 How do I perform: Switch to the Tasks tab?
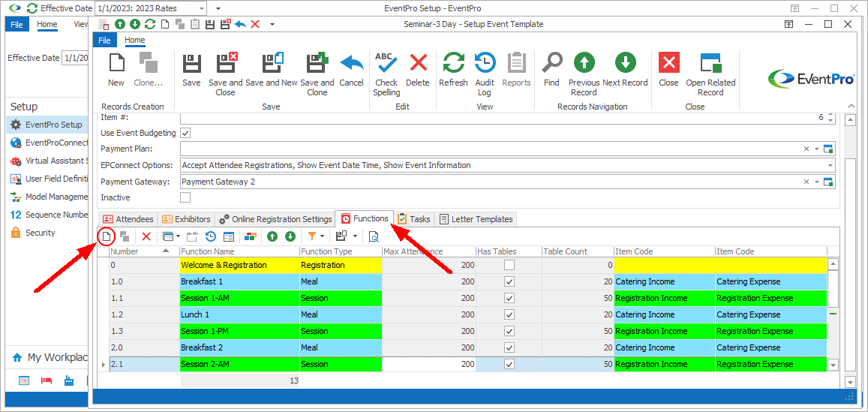pyautogui.click(x=414, y=219)
